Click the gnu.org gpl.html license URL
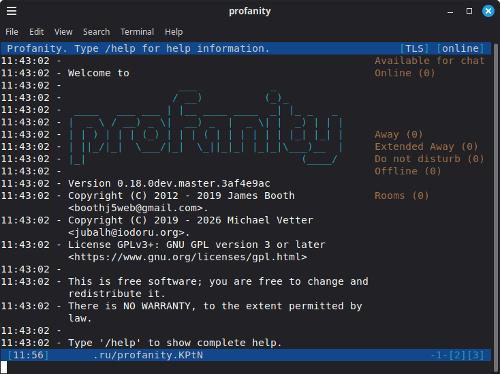The width and height of the screenshot is (500, 374). click(187, 257)
